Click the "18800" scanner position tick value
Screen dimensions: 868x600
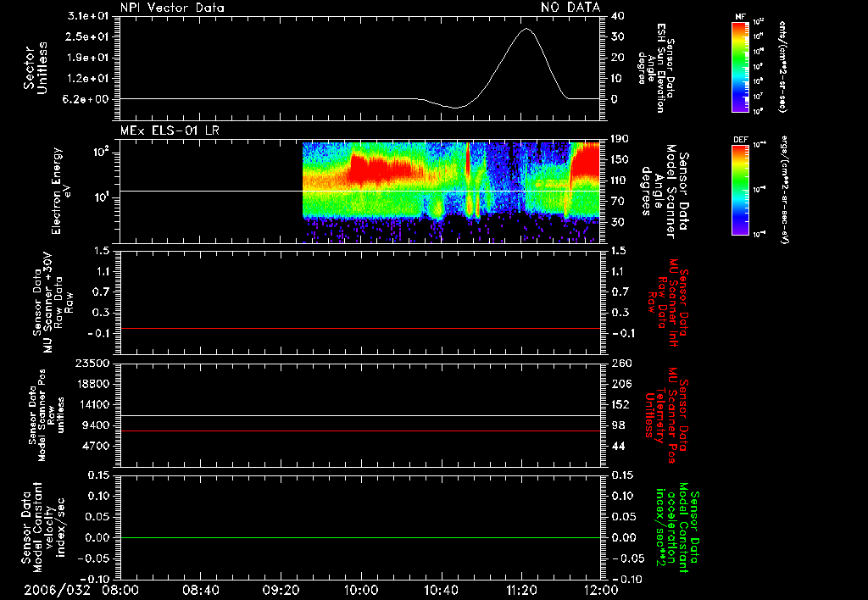[x=92, y=384]
